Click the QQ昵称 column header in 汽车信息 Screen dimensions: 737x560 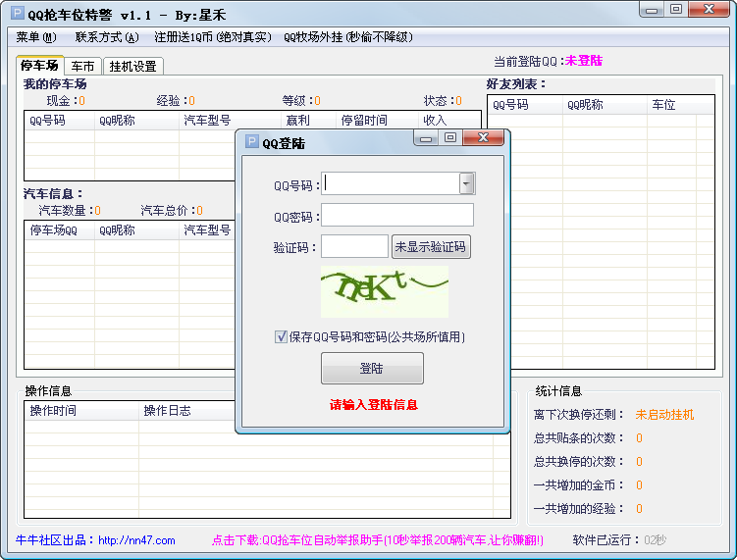(136, 230)
